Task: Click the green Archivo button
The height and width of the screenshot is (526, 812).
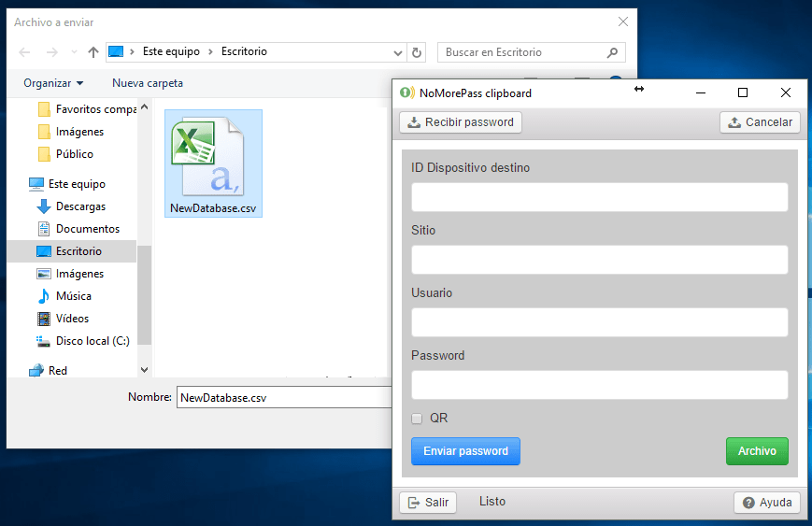Action: click(x=757, y=451)
